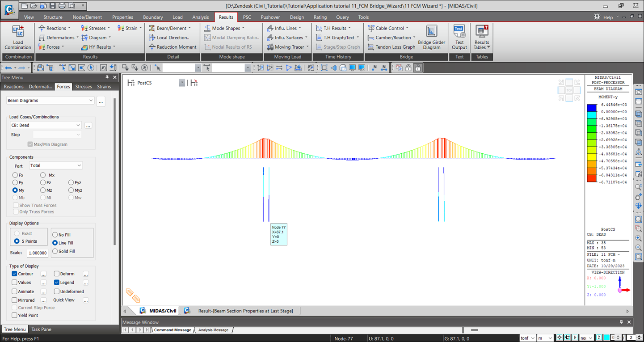
Task: Click ellipsis button next to Contour
Action: (43, 274)
